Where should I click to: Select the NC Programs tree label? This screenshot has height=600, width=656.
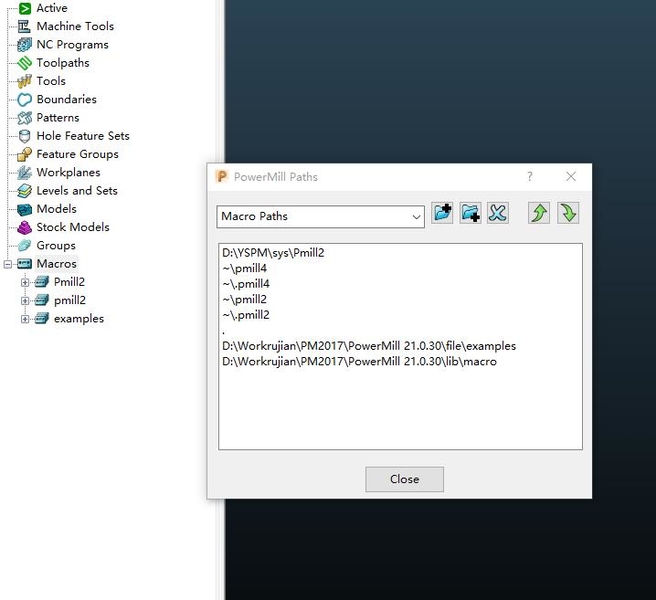pos(72,45)
